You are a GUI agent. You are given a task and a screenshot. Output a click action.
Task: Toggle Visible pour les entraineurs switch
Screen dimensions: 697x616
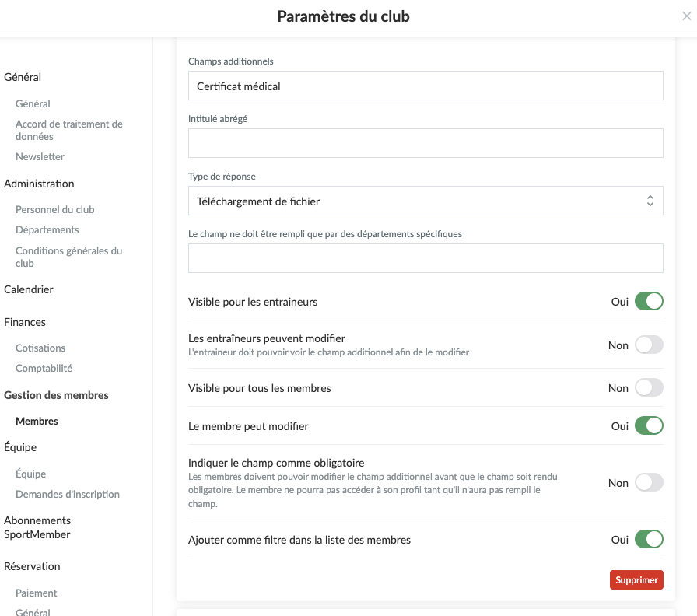click(649, 301)
